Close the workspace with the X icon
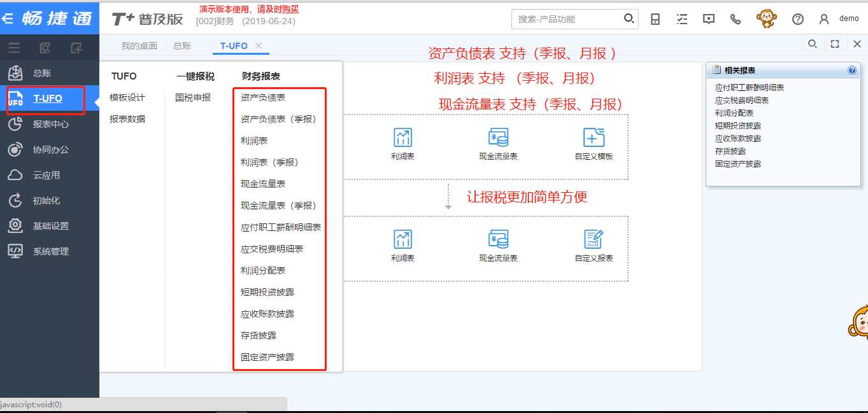The height and width of the screenshot is (413, 868). pos(857,44)
